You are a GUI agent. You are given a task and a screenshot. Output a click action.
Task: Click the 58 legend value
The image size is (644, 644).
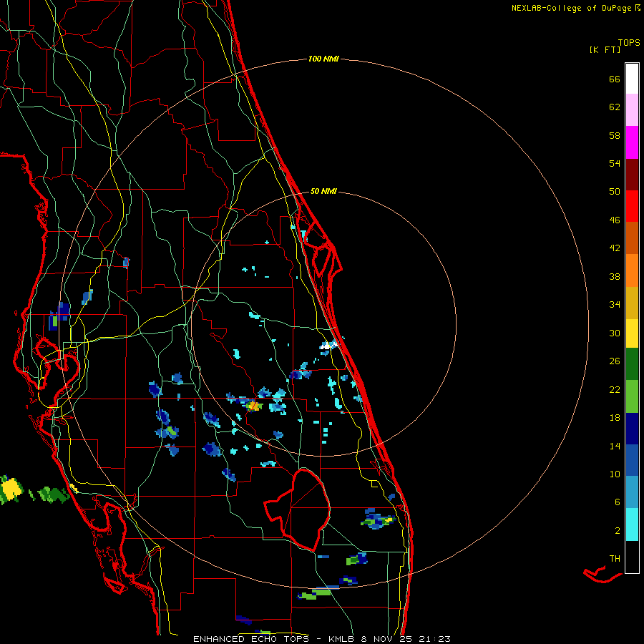click(615, 135)
